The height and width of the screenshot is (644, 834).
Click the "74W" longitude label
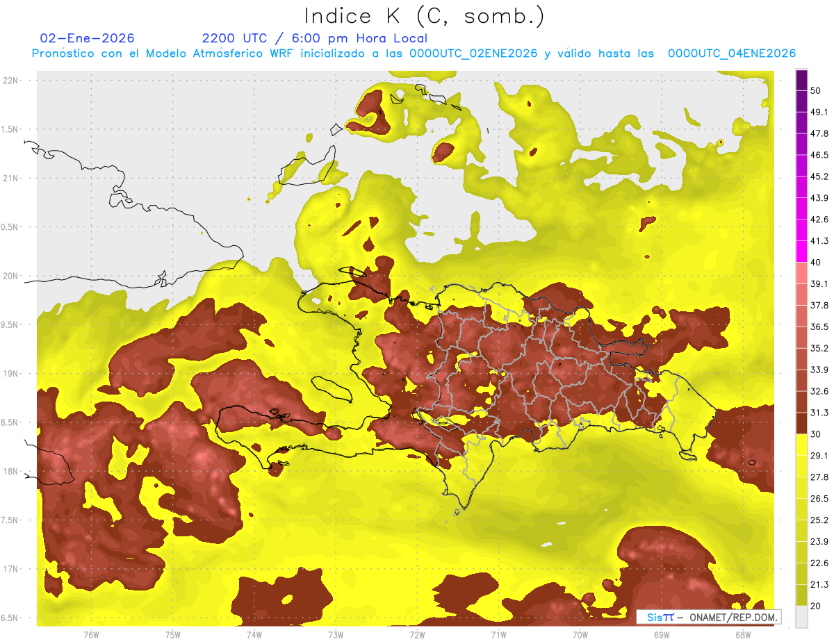point(254,634)
